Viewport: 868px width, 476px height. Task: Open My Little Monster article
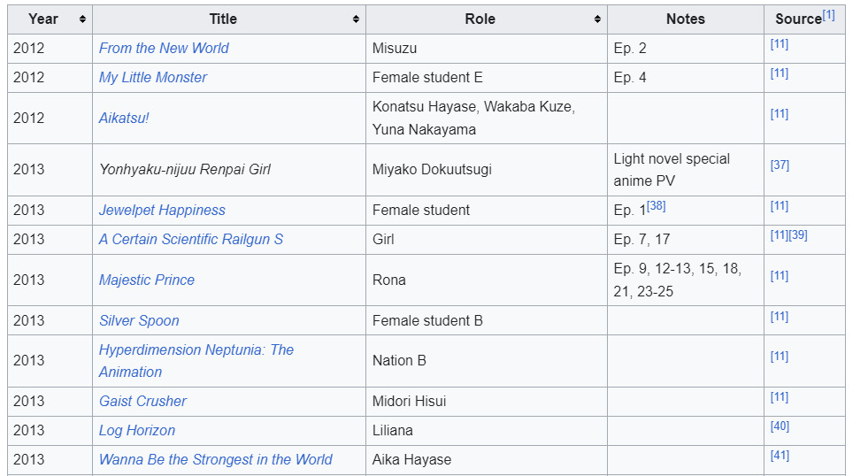(153, 78)
